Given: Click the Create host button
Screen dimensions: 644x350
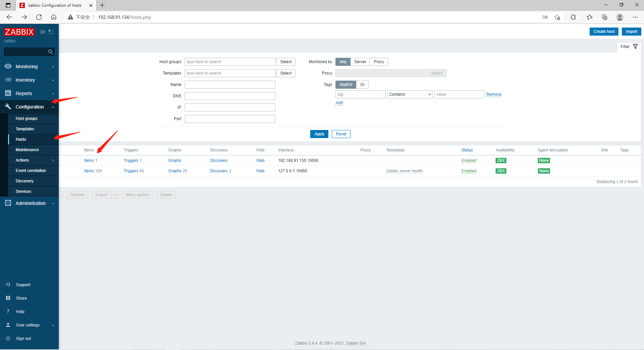Looking at the screenshot, I should click(604, 32).
